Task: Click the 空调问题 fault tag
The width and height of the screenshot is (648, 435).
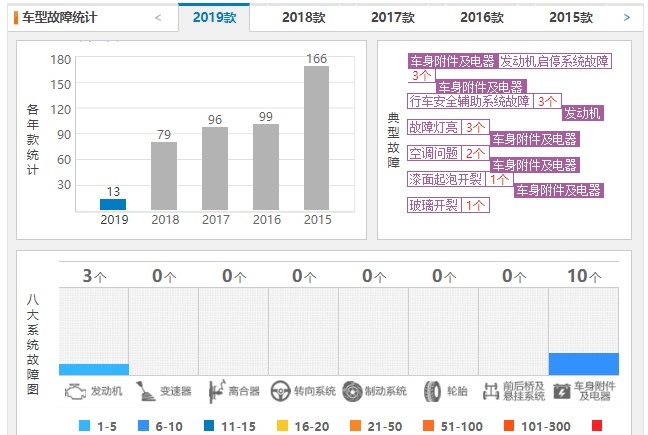Action: click(x=434, y=153)
